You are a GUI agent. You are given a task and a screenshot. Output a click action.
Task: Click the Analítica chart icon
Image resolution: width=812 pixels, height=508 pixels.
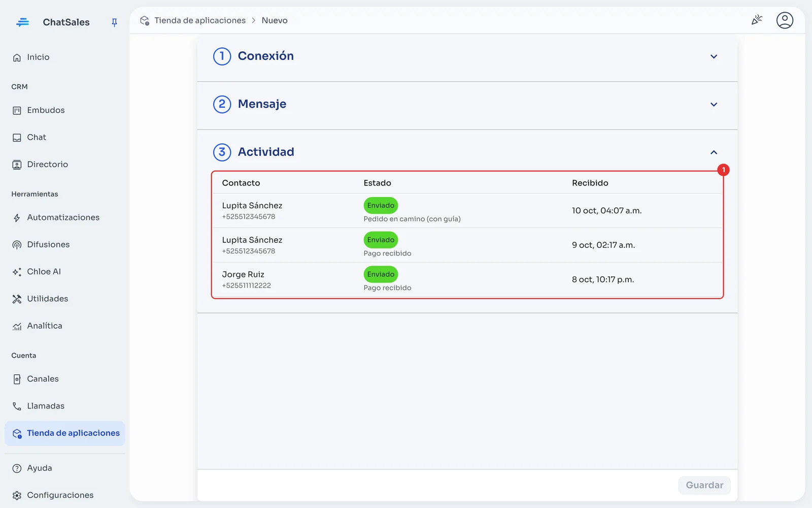(x=17, y=326)
